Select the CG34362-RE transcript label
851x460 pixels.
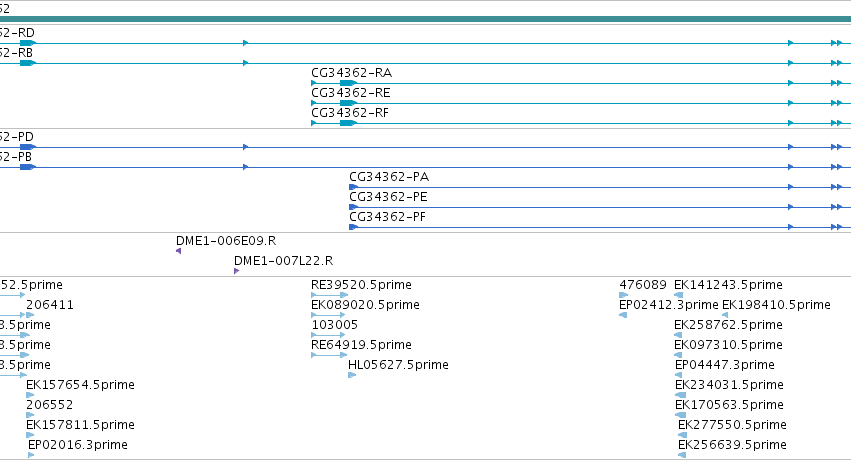pyautogui.click(x=351, y=93)
